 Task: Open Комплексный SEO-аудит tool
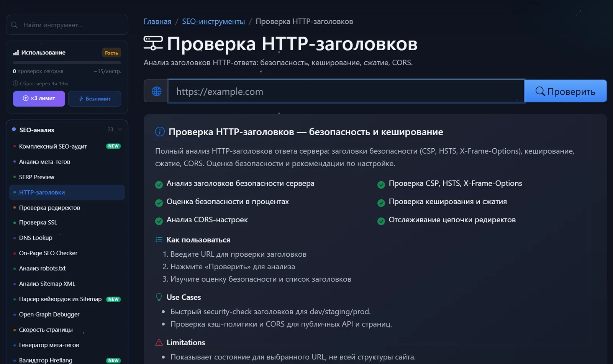pyautogui.click(x=67, y=146)
